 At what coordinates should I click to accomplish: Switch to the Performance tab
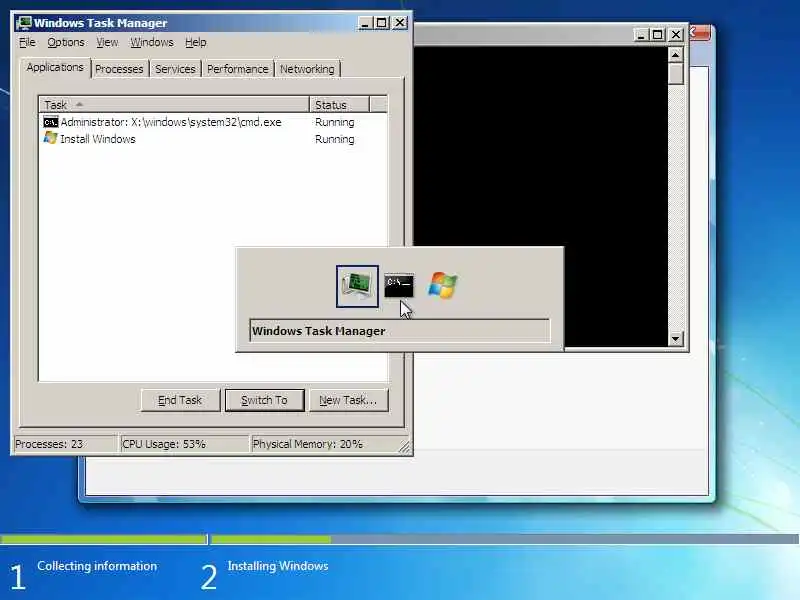[237, 69]
